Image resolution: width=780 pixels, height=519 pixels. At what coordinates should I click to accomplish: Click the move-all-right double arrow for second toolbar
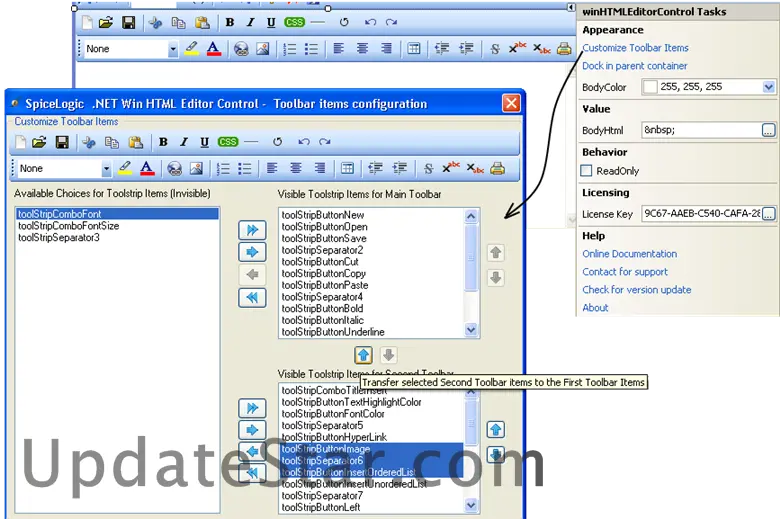(252, 408)
